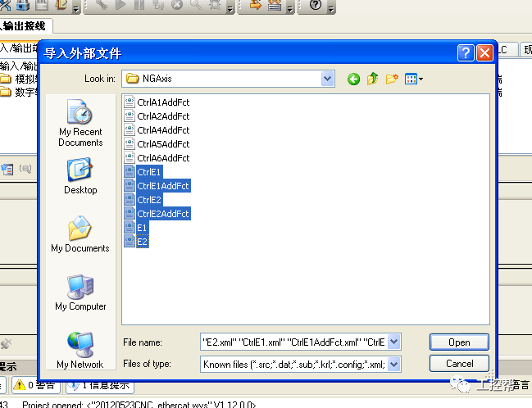Open the View menu icon
This screenshot has width=532, height=408.
click(413, 79)
